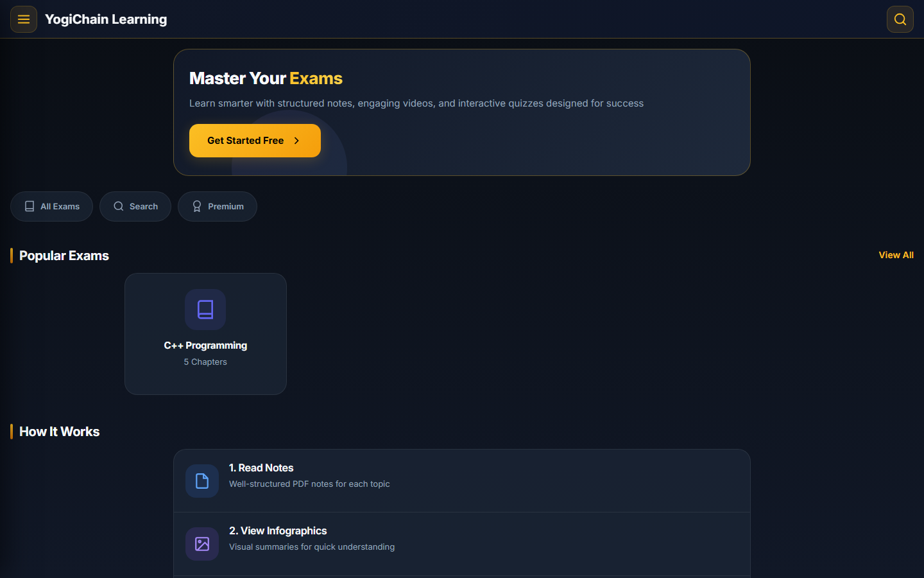Image resolution: width=924 pixels, height=578 pixels.
Task: Click the Popular Exams heading
Action: coord(64,256)
